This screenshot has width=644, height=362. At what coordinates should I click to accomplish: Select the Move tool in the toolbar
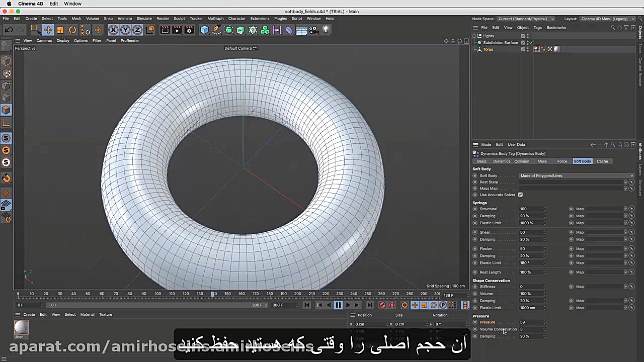point(48,30)
